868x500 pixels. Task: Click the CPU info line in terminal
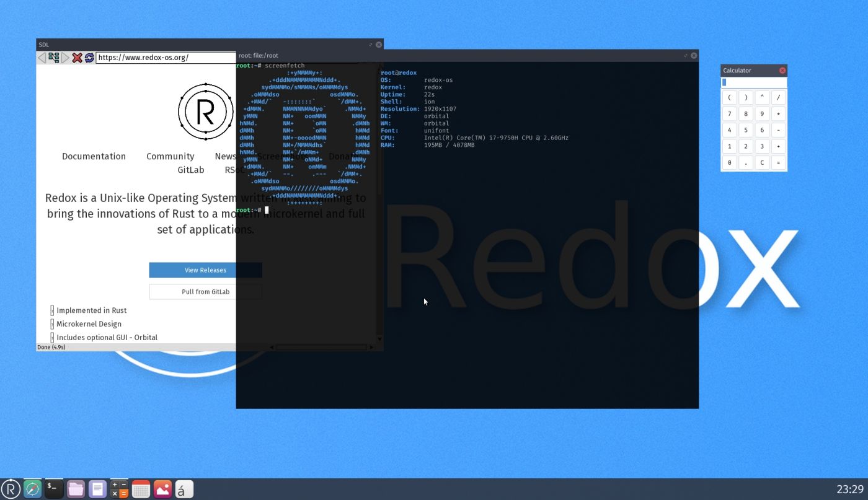tap(474, 138)
